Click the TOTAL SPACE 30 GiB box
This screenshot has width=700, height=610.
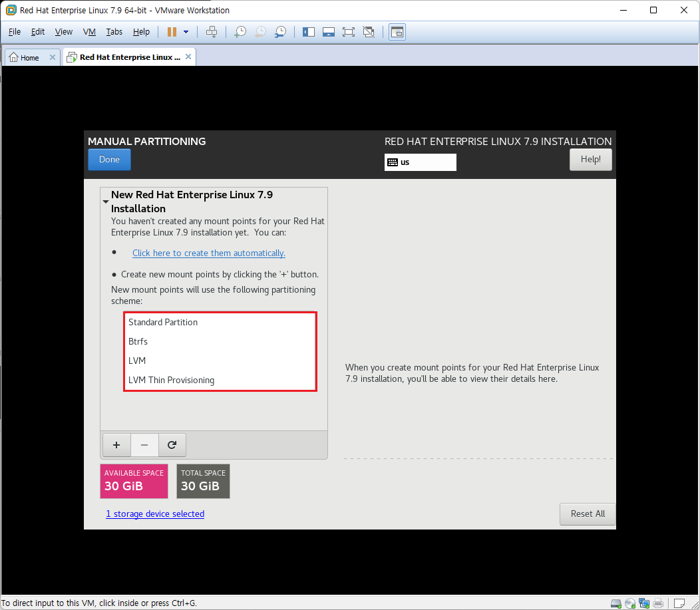tap(203, 481)
